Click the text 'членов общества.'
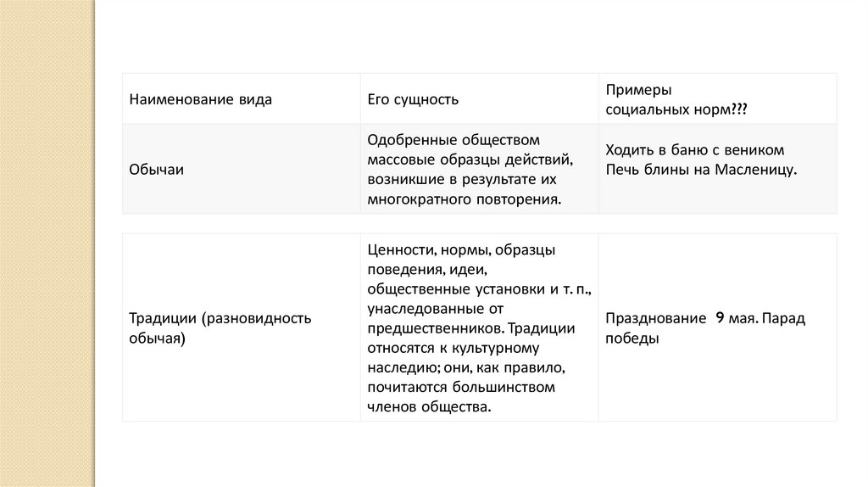This screenshot has width=868, height=487. [429, 407]
